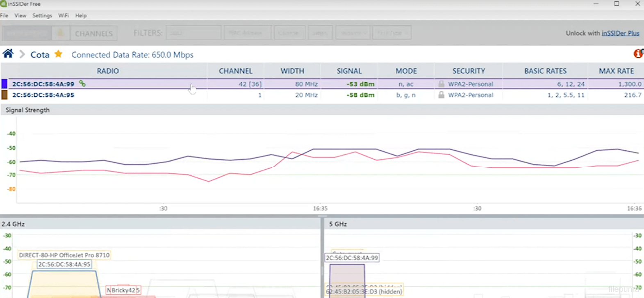Switch to the NETWORKS view button

tap(27, 33)
